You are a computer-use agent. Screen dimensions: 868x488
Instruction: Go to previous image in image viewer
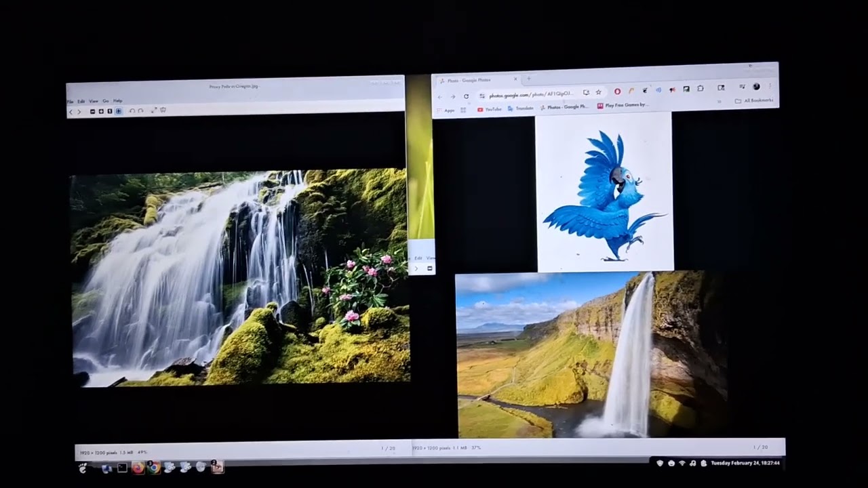click(x=71, y=112)
